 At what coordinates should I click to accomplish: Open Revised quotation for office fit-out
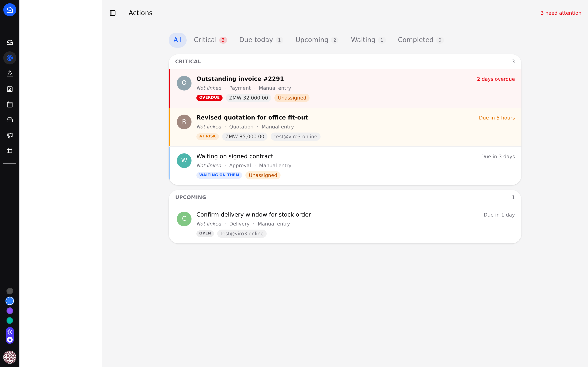[x=345, y=127]
